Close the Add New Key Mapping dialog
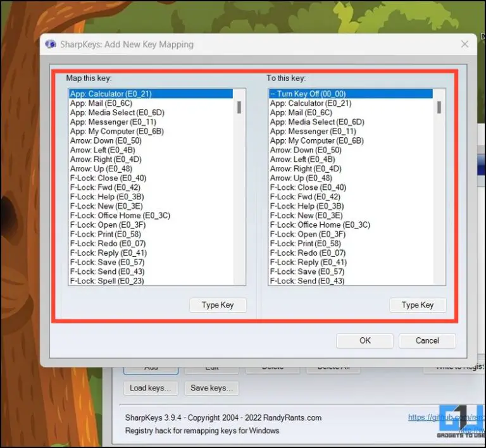Image resolution: width=486 pixels, height=448 pixels. tap(464, 44)
